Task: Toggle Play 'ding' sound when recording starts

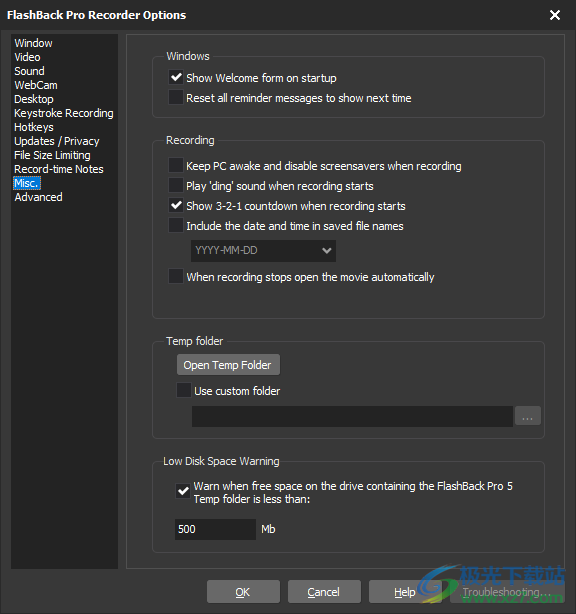Action: pyautogui.click(x=176, y=185)
